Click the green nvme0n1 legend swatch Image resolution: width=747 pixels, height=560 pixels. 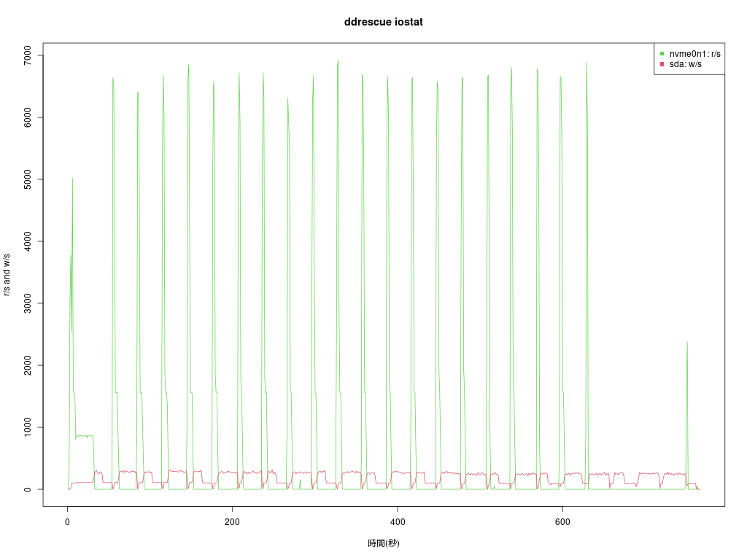662,54
